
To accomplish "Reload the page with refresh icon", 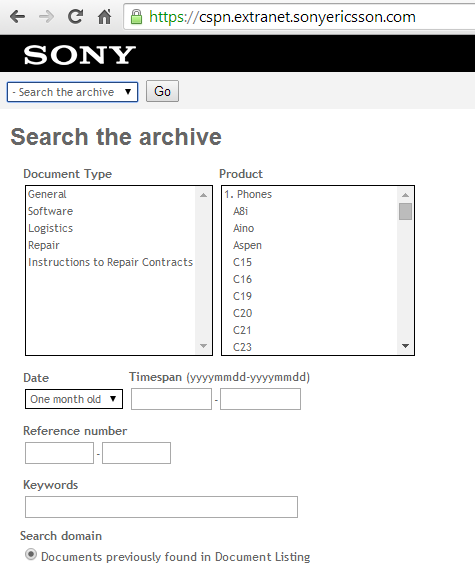I will point(76,17).
